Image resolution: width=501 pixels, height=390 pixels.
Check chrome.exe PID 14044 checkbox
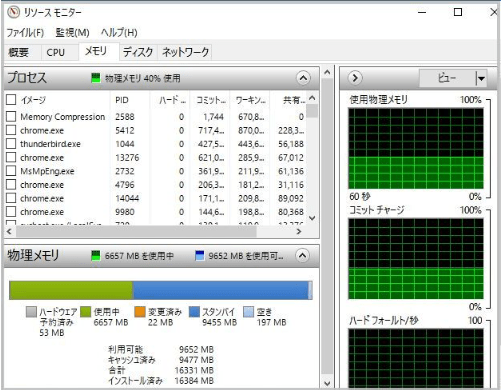click(x=11, y=198)
